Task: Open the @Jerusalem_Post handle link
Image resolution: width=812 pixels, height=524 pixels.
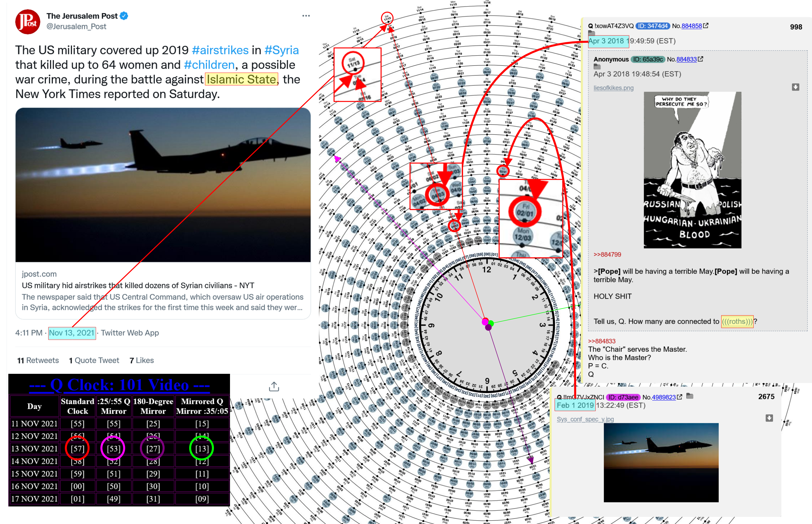Action: (x=76, y=26)
